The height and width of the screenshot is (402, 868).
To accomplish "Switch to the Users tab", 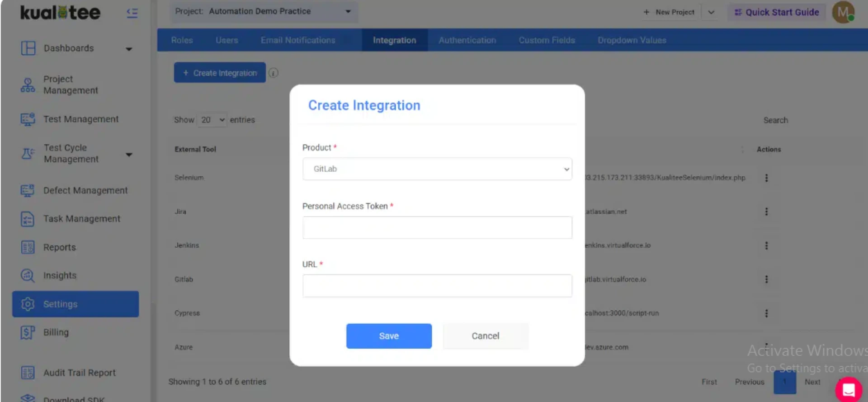I will [x=226, y=40].
